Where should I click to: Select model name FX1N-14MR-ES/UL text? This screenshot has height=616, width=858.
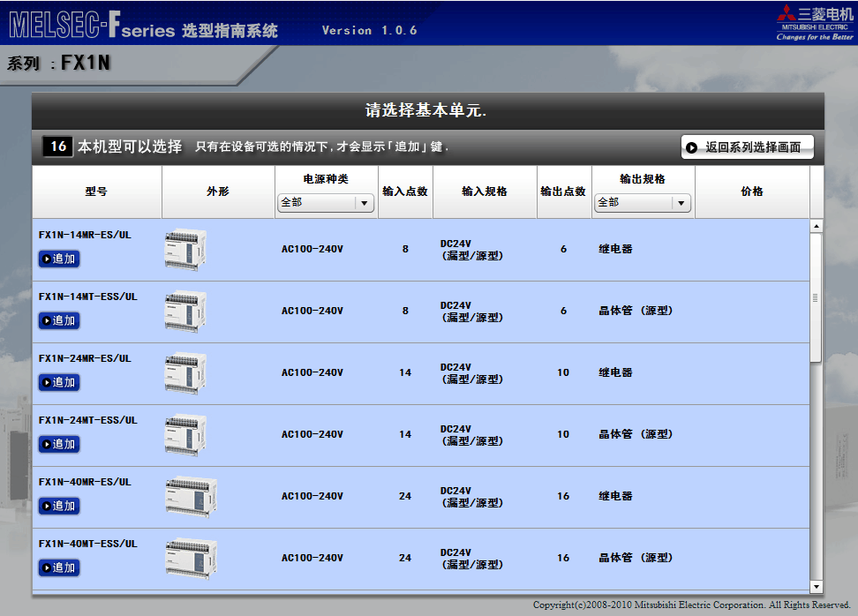tap(85, 236)
